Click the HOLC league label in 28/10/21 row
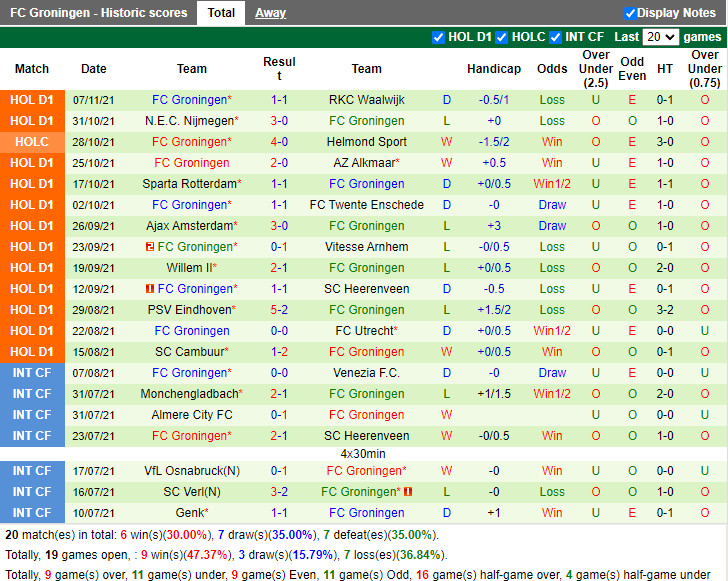The image size is (728, 581). [32, 142]
